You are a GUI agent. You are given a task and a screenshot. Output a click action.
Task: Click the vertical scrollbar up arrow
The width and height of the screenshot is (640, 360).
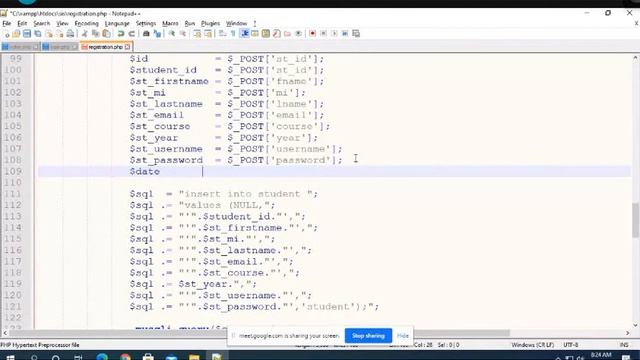[635, 58]
